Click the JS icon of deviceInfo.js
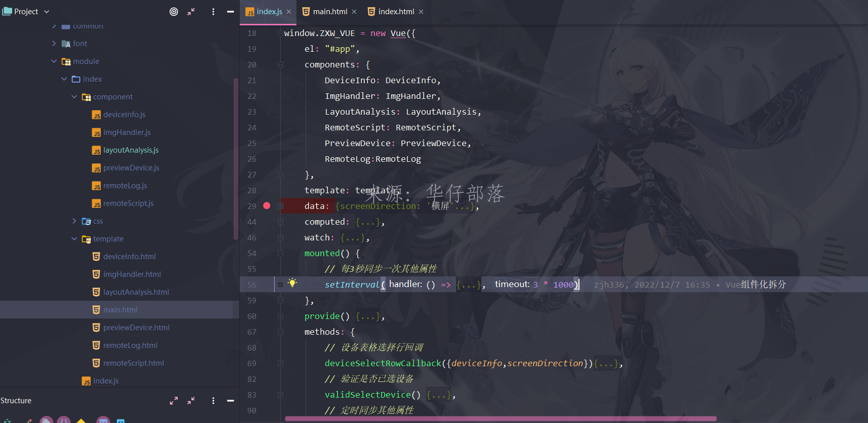The height and width of the screenshot is (423, 868). tap(96, 115)
